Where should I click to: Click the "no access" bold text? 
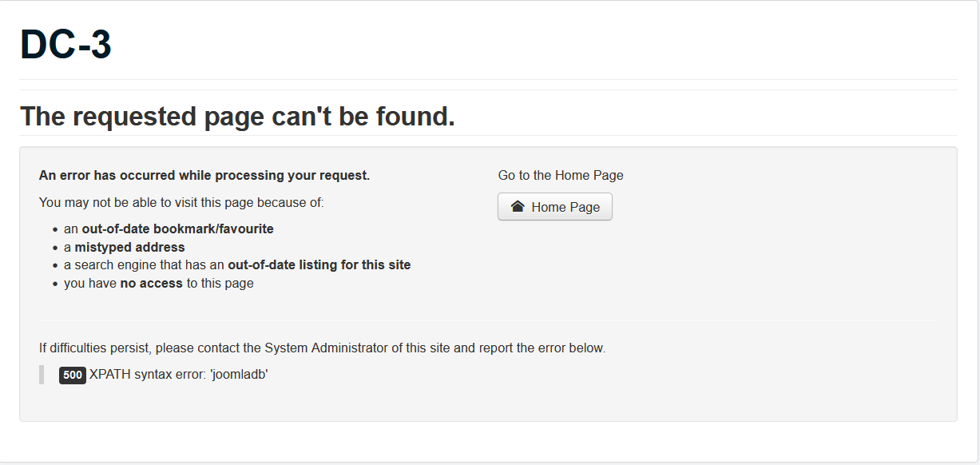[151, 283]
